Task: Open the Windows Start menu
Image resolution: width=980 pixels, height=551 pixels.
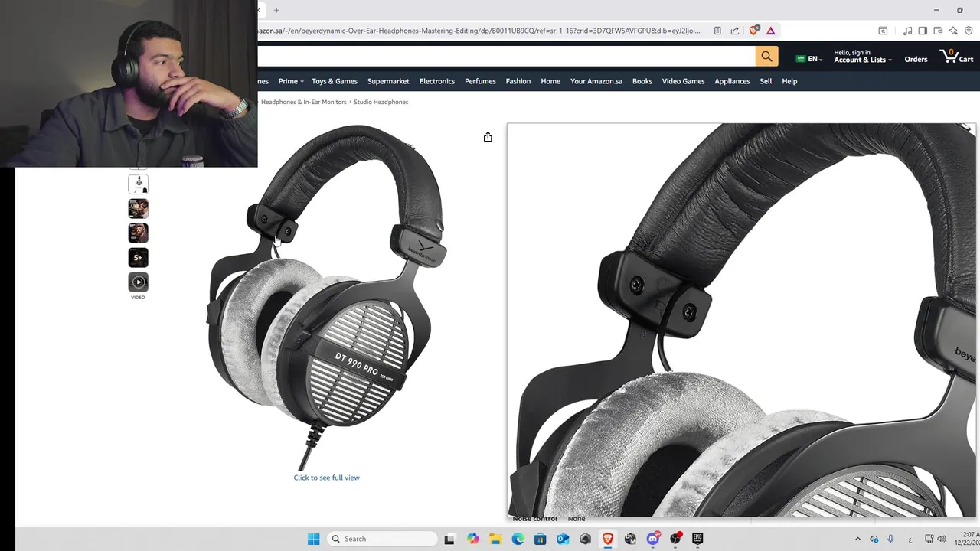Action: [313, 539]
